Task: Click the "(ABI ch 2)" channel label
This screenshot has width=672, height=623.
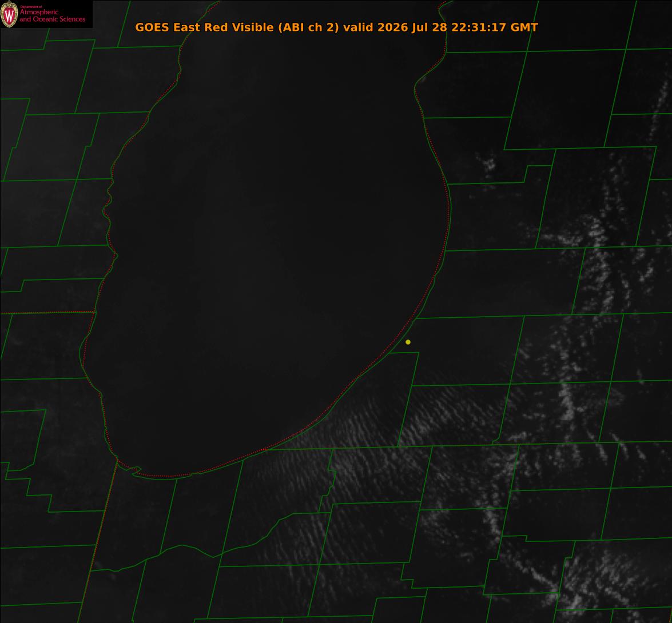Action: 309,27
